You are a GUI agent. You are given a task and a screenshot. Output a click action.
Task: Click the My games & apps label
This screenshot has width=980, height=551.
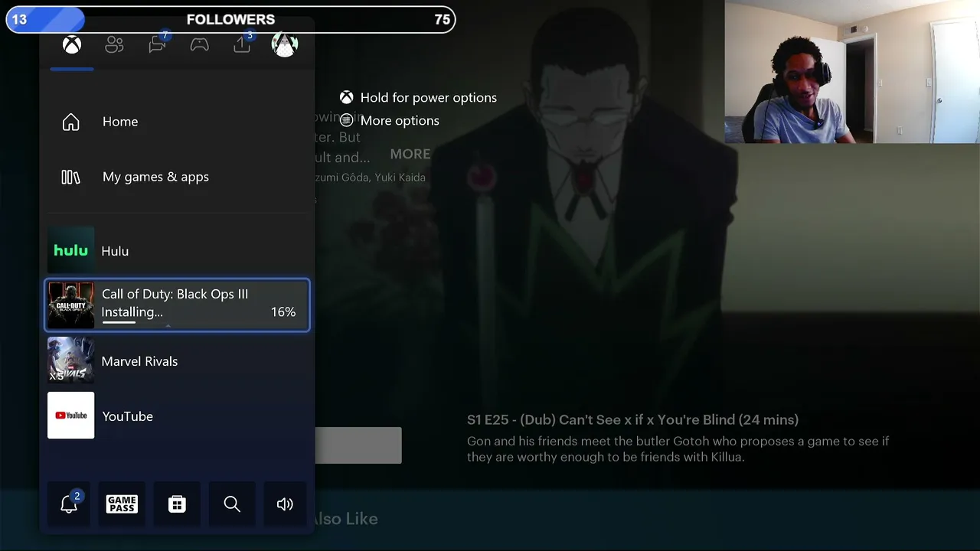[155, 177]
